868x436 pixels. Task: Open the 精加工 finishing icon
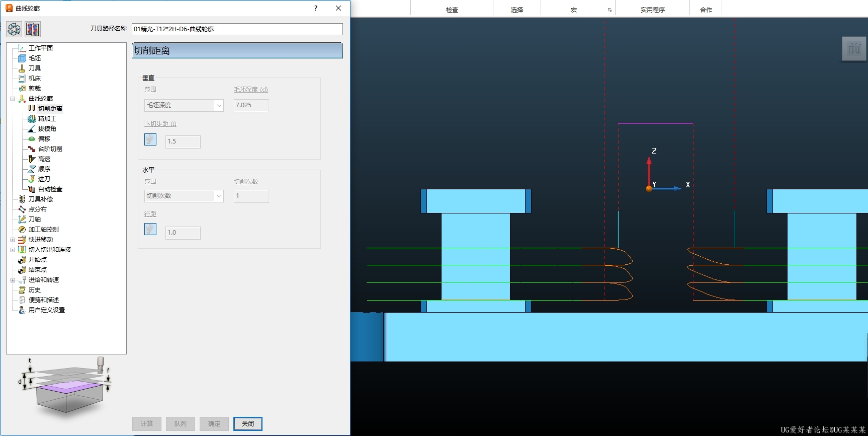tap(32, 119)
